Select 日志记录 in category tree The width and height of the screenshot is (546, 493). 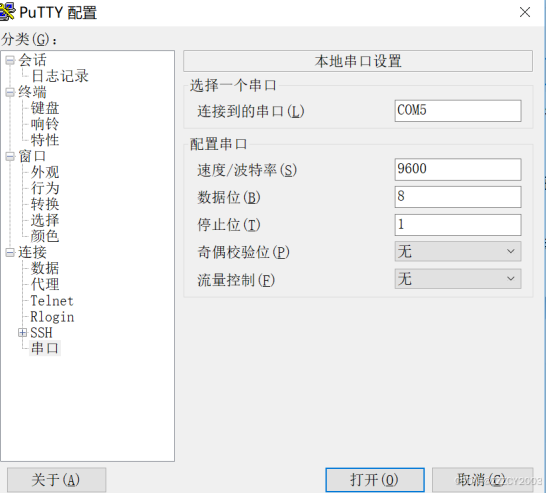[x=60, y=76]
